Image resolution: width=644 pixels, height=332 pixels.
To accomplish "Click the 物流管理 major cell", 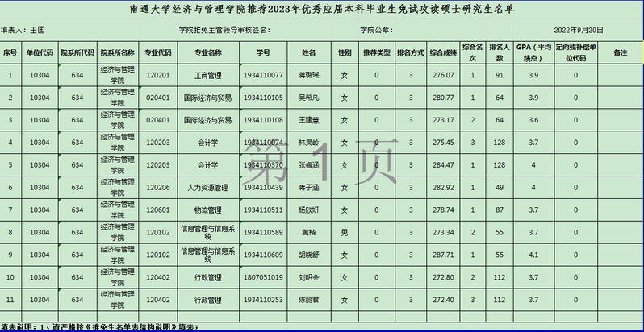I will 208,210.
